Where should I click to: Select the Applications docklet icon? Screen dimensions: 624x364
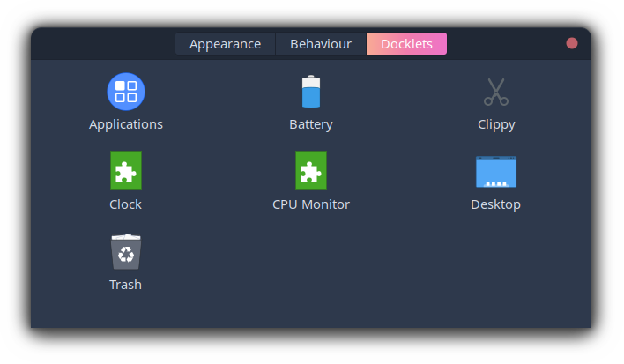[x=126, y=92]
